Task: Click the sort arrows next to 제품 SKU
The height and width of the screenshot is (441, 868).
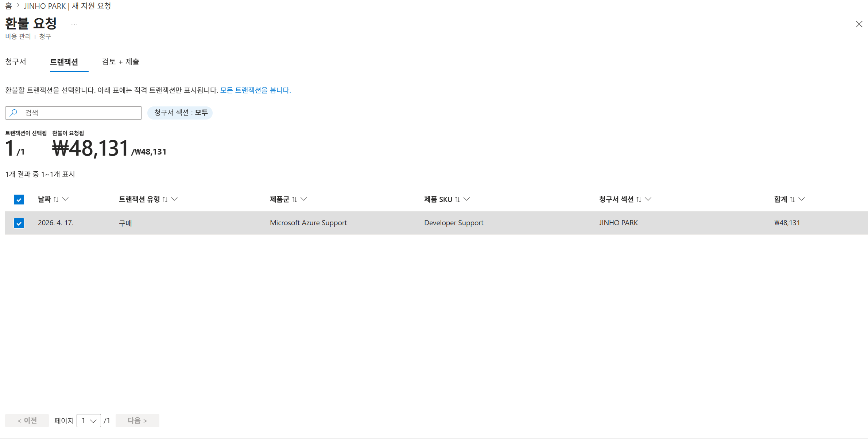Action: 457,199
